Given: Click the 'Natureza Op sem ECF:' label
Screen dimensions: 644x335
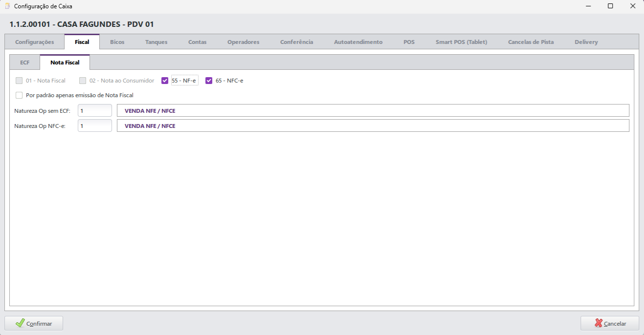Looking at the screenshot, I should pos(42,111).
